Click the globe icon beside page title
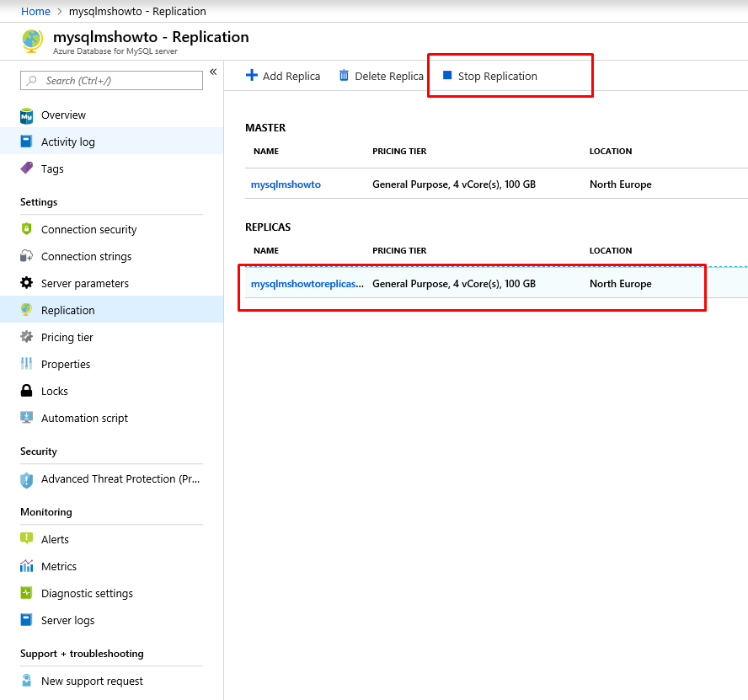The width and height of the screenshot is (748, 700). [33, 41]
